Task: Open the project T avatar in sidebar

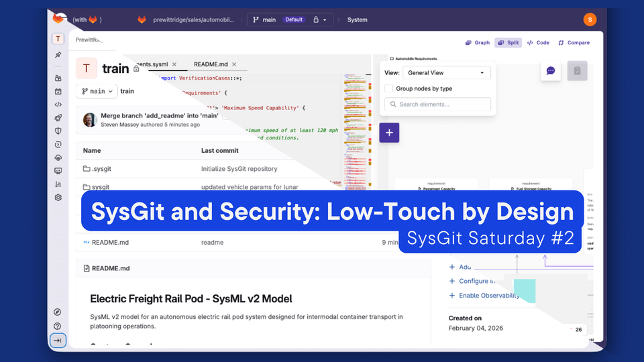Action: [58, 39]
